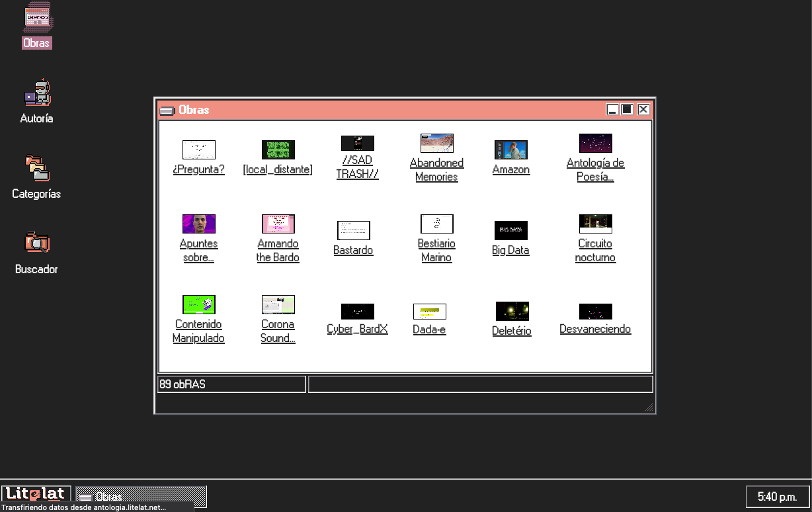
Task: Click the Bestiario Marino thumbnail
Action: (436, 224)
